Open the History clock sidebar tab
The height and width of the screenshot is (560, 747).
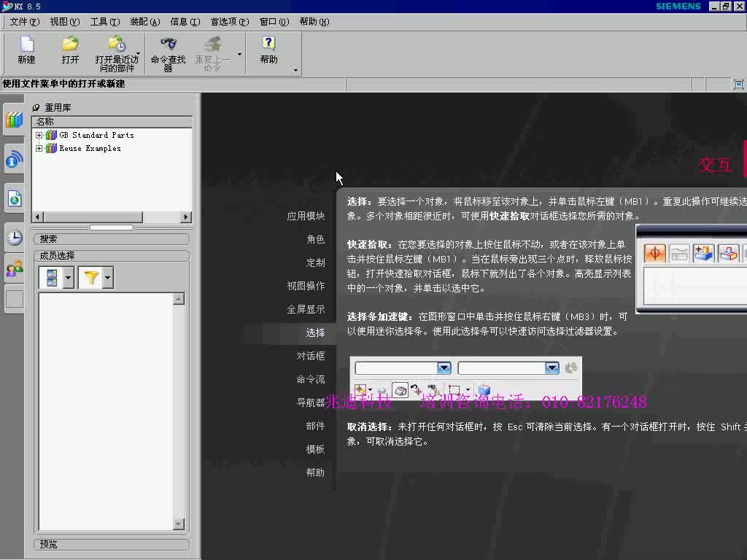point(15,237)
